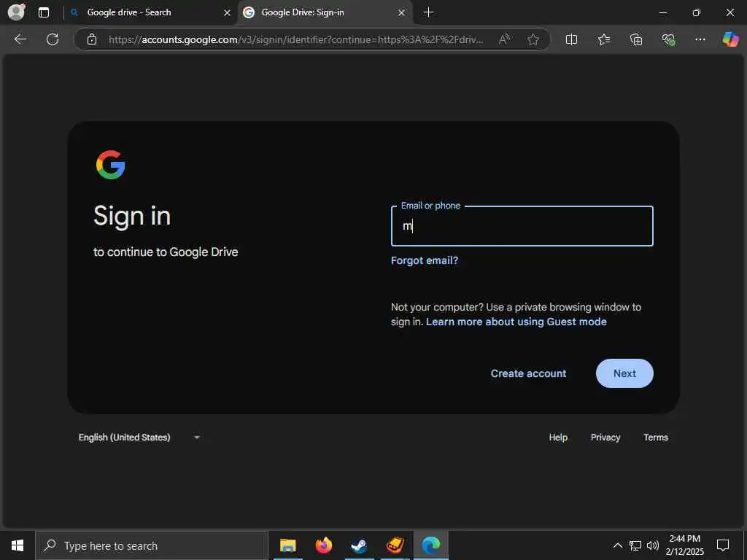747x560 pixels.
Task: Restore down the Edge browser window
Action: tap(697, 12)
